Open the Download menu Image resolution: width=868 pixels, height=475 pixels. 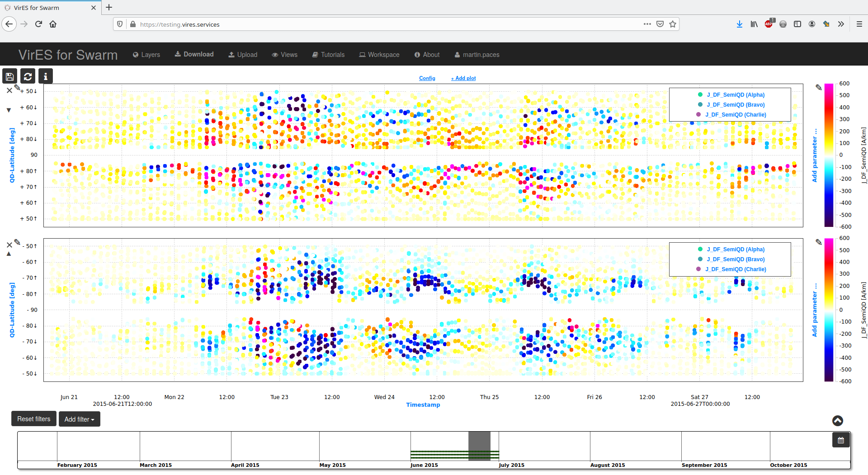click(194, 54)
